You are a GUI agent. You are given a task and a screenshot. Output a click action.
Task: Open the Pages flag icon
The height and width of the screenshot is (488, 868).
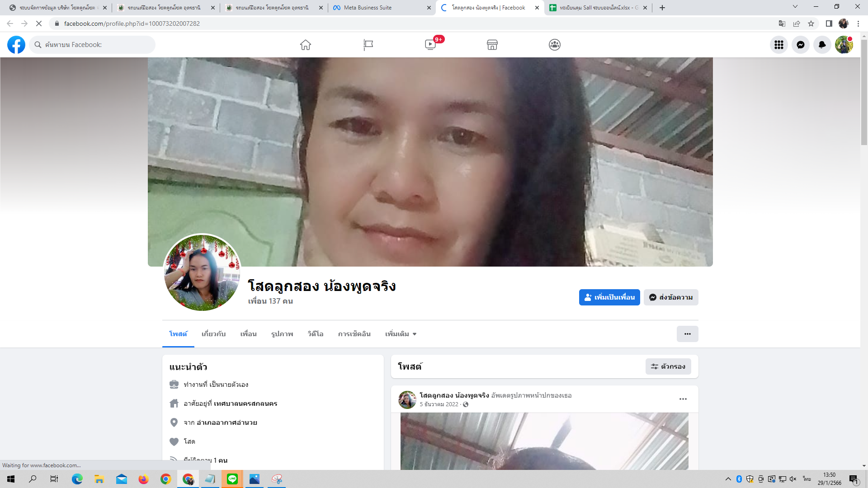tap(368, 45)
